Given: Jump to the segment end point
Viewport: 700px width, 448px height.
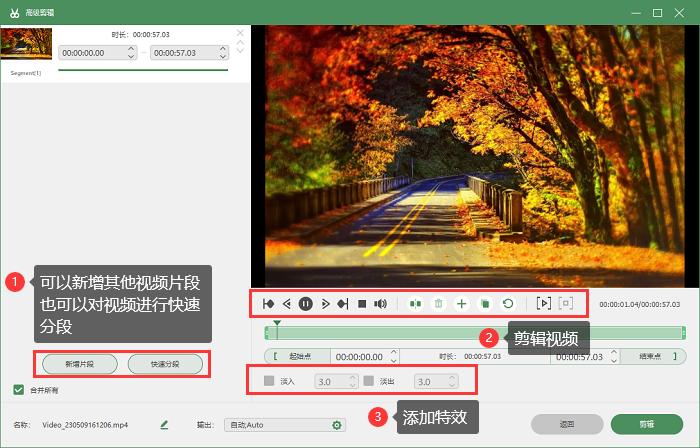Looking at the screenshot, I should coord(343,304).
